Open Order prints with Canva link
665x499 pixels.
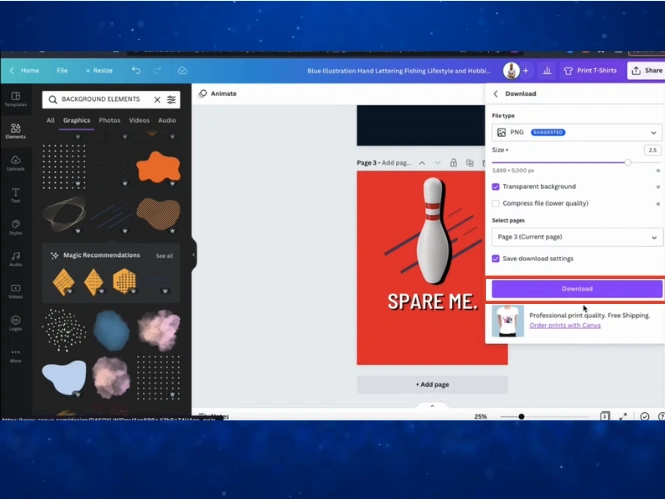[x=565, y=325]
